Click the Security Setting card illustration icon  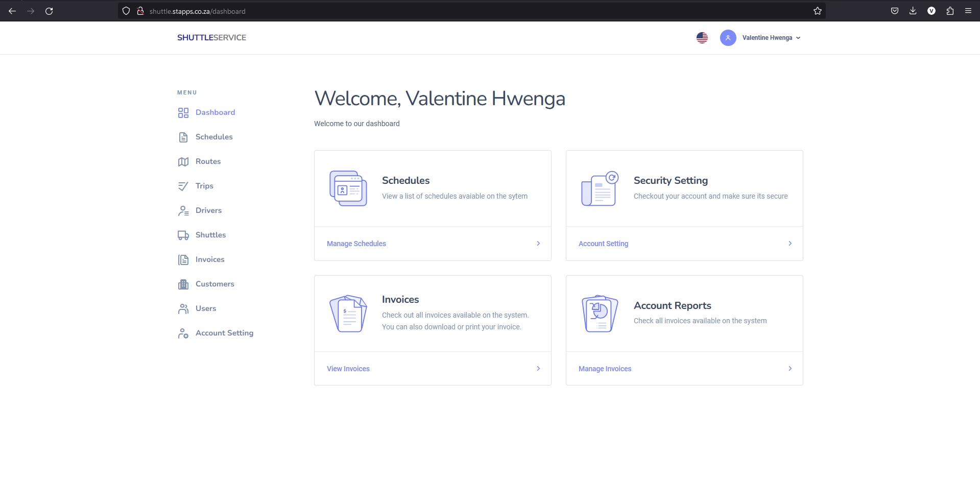click(600, 188)
